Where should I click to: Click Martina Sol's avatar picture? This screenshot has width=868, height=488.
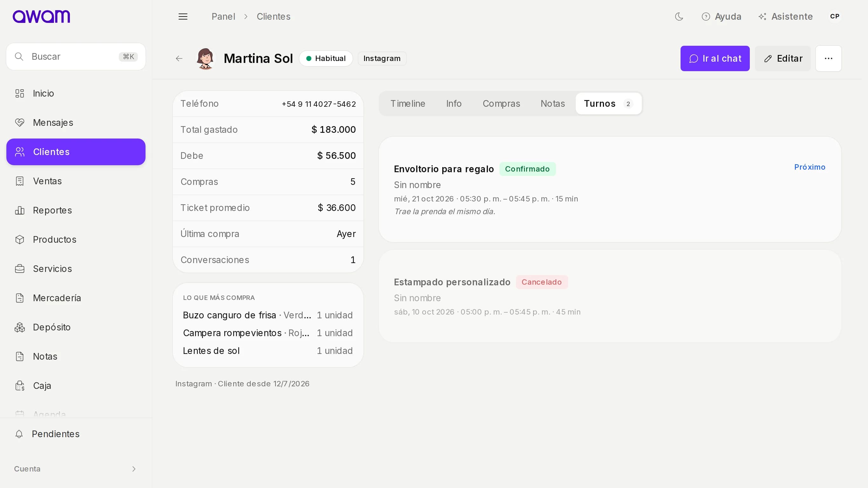[205, 59]
